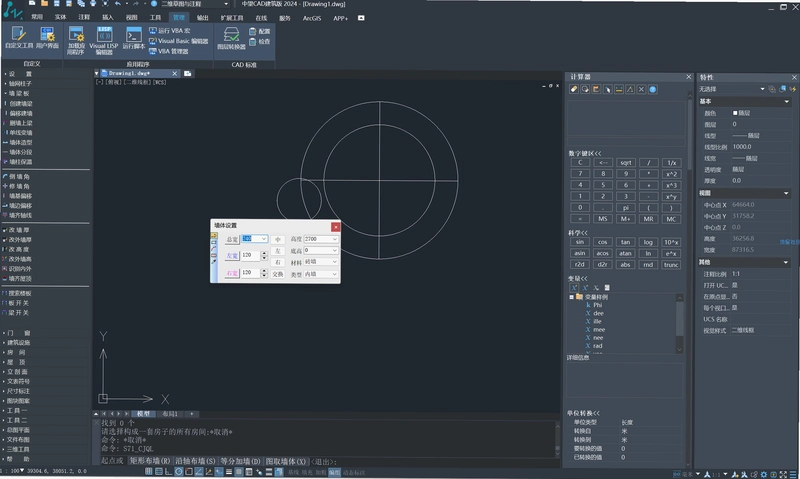Click the calculator clear (eraser) icon
The height and width of the screenshot is (479, 800).
573,89
